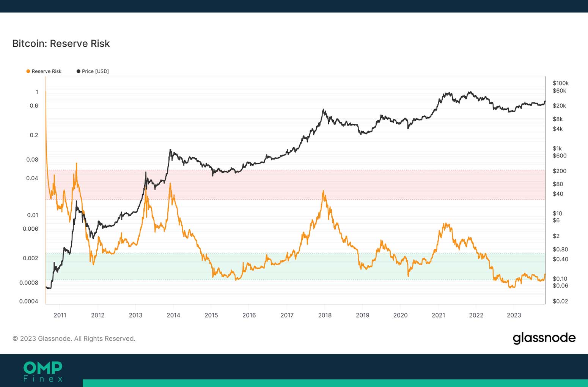Select the 2011 x-axis label
Image resolution: width=588 pixels, height=387 pixels.
tap(60, 315)
